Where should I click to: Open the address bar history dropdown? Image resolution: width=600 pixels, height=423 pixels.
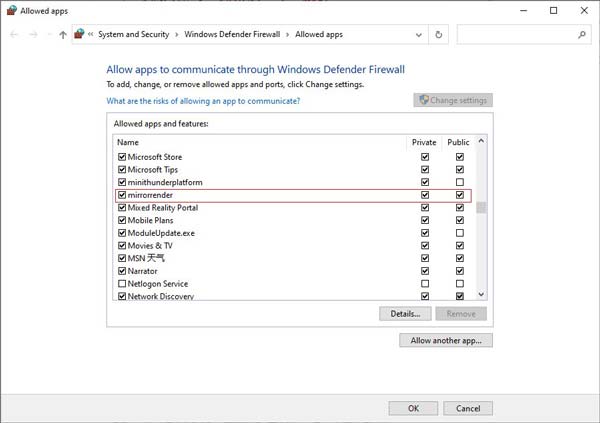click(x=419, y=34)
